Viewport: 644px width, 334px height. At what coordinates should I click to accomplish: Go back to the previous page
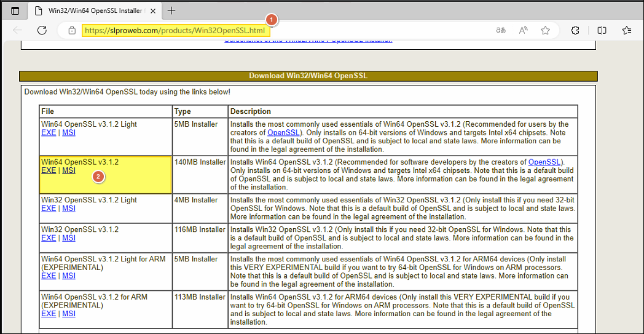tap(17, 30)
